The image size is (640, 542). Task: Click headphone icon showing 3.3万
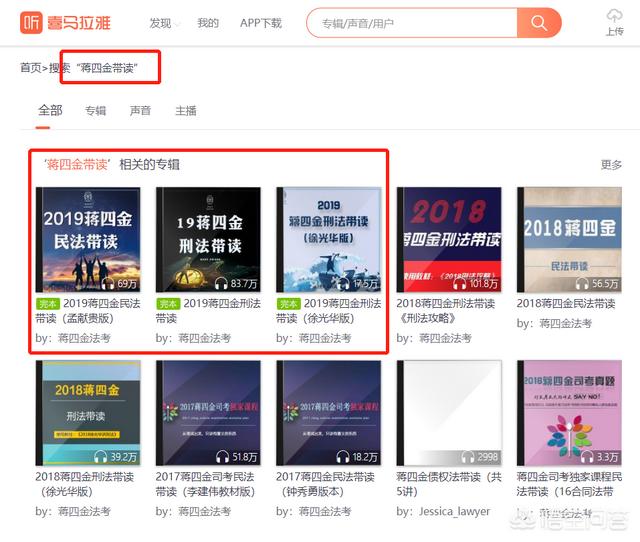pos(587,457)
